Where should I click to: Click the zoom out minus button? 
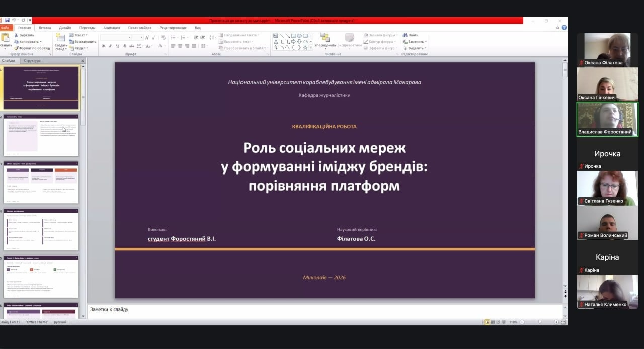coord(522,322)
